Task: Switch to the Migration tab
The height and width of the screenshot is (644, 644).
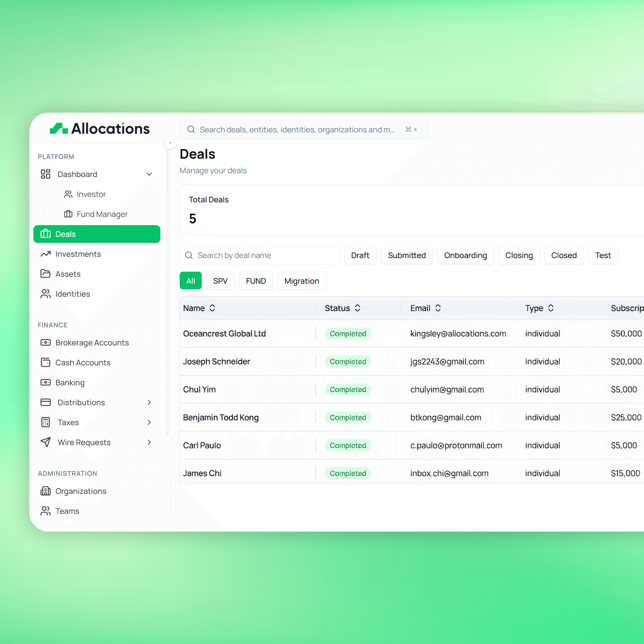Action: (302, 281)
